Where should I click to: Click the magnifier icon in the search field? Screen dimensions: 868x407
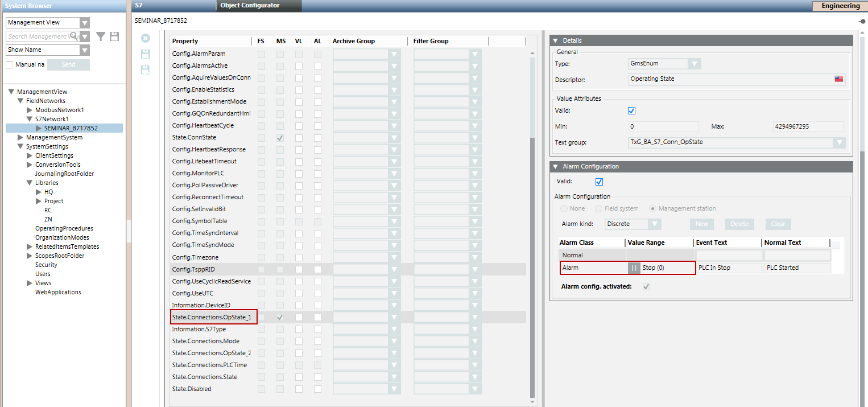tap(74, 36)
